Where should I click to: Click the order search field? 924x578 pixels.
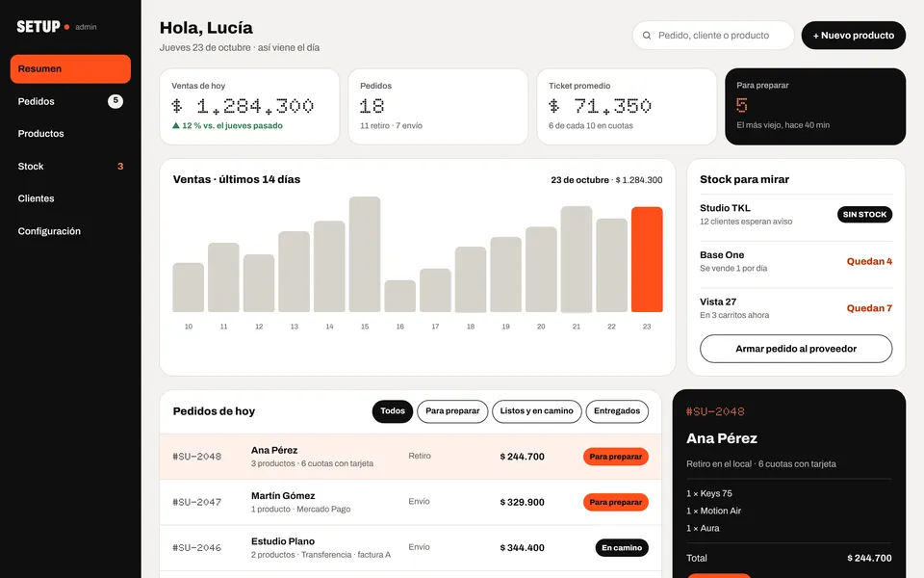713,36
